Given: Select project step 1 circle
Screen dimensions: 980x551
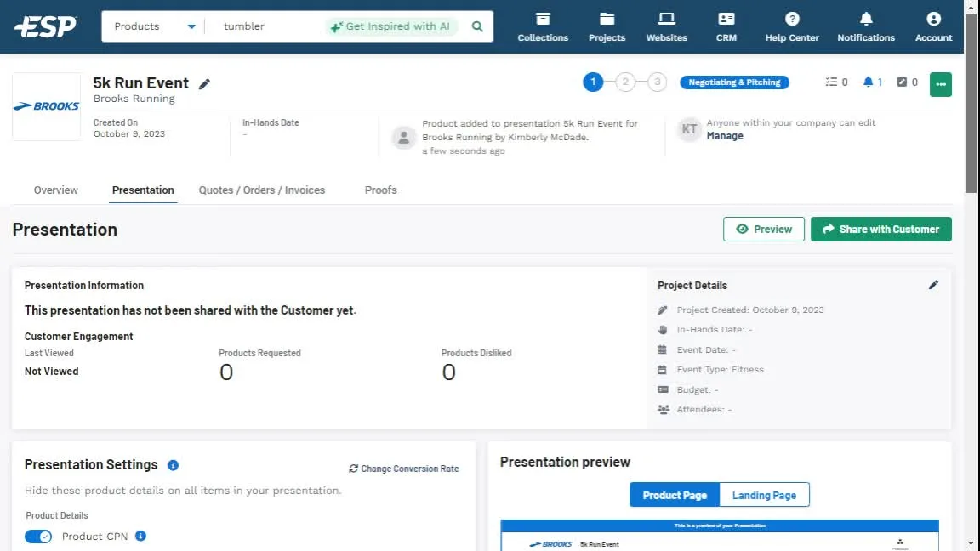Looking at the screenshot, I should [593, 82].
